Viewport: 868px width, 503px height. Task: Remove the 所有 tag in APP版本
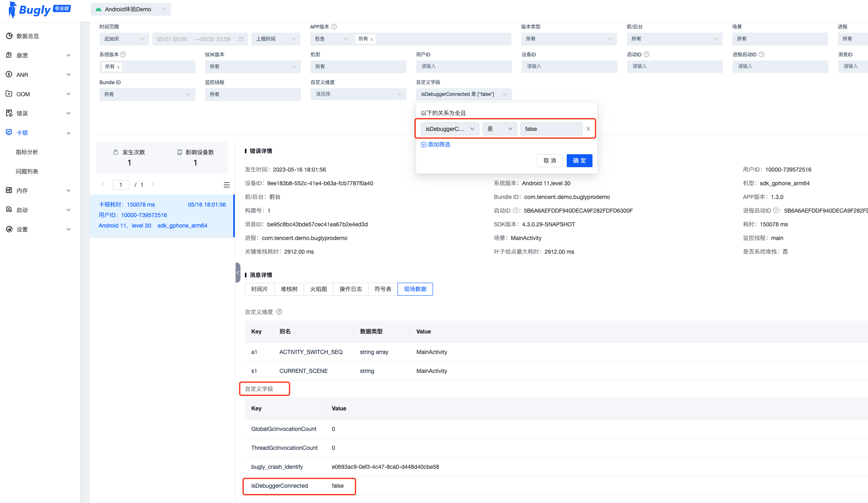coord(372,39)
